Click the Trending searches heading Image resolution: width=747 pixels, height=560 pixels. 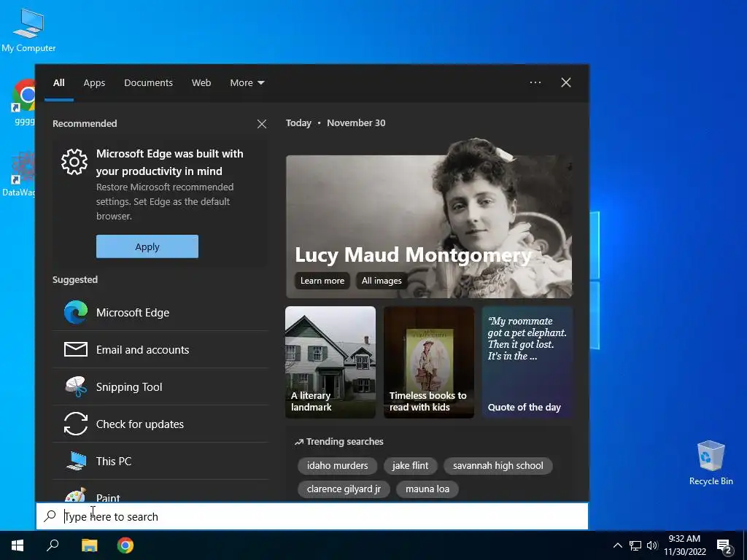pyautogui.click(x=338, y=441)
